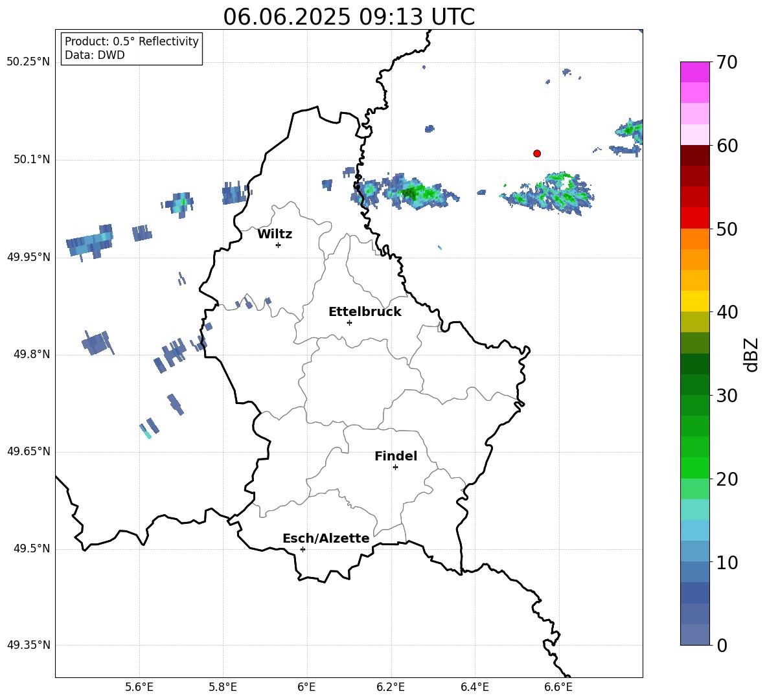Click the title 06.06.2025 09:13 UTC
This screenshot has height=700, width=767.
pyautogui.click(x=349, y=17)
